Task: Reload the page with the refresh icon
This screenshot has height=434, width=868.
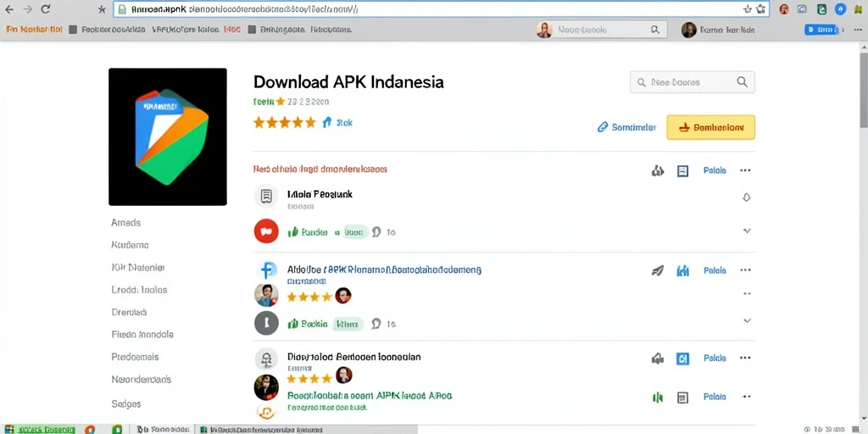Action: pyautogui.click(x=46, y=8)
